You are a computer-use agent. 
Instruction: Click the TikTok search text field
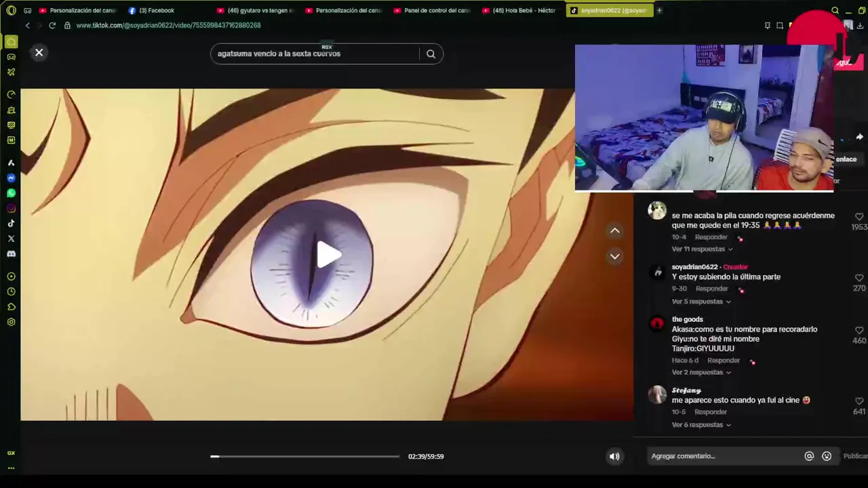[x=316, y=54]
